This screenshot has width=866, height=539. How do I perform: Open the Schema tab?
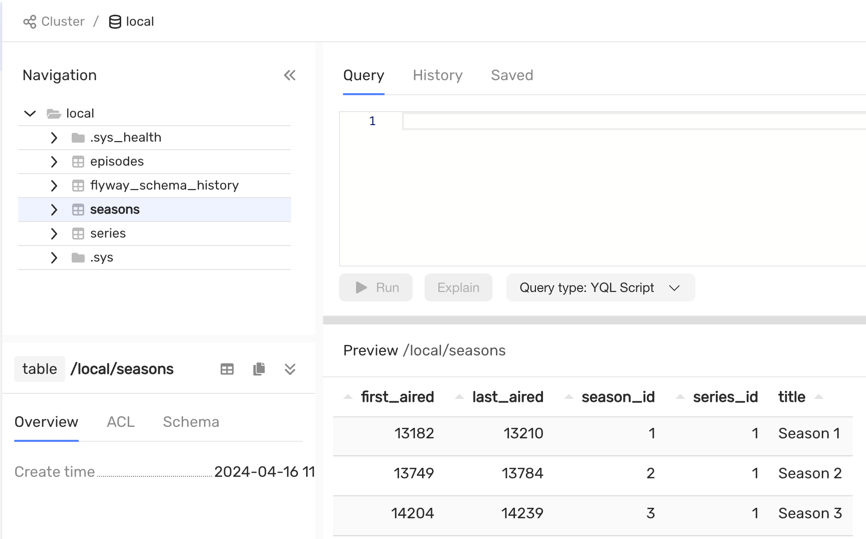click(191, 422)
